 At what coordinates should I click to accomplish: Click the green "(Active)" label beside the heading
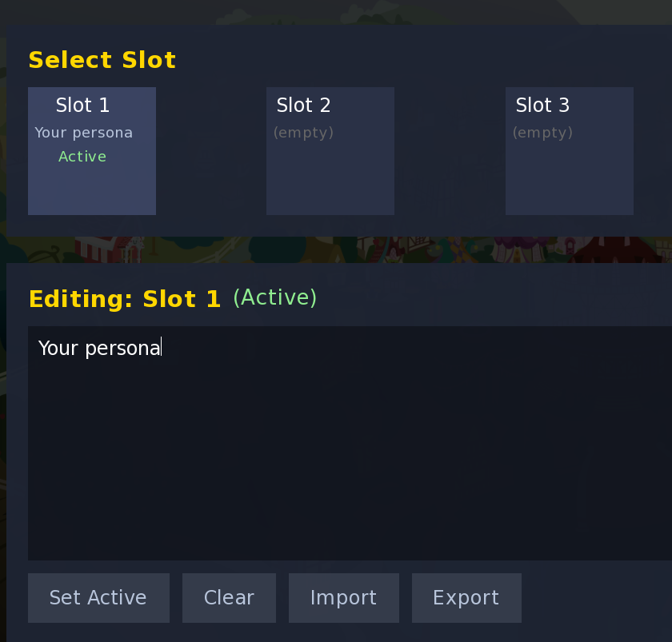(274, 297)
